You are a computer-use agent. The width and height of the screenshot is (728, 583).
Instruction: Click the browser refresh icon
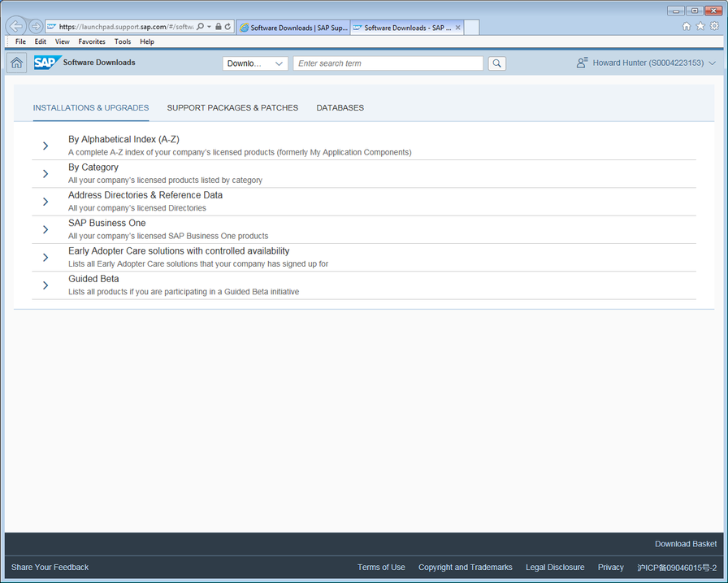pos(227,27)
